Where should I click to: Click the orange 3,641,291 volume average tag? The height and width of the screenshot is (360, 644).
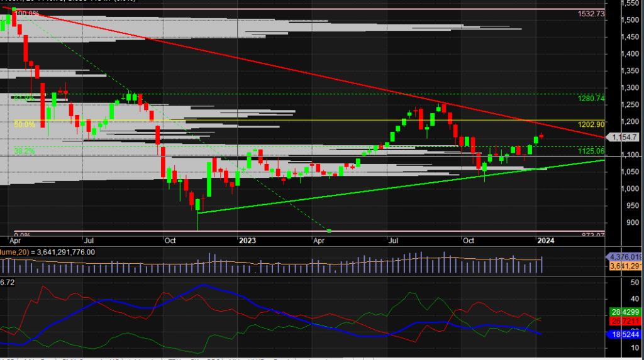pyautogui.click(x=625, y=266)
